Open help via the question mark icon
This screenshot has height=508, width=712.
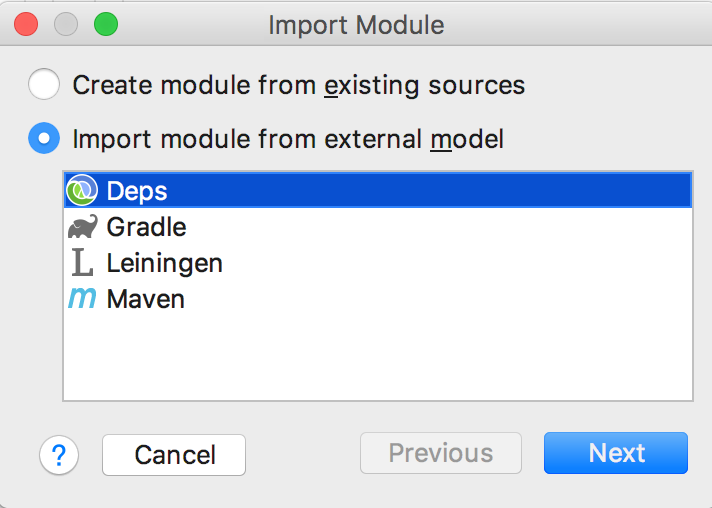pos(59,455)
